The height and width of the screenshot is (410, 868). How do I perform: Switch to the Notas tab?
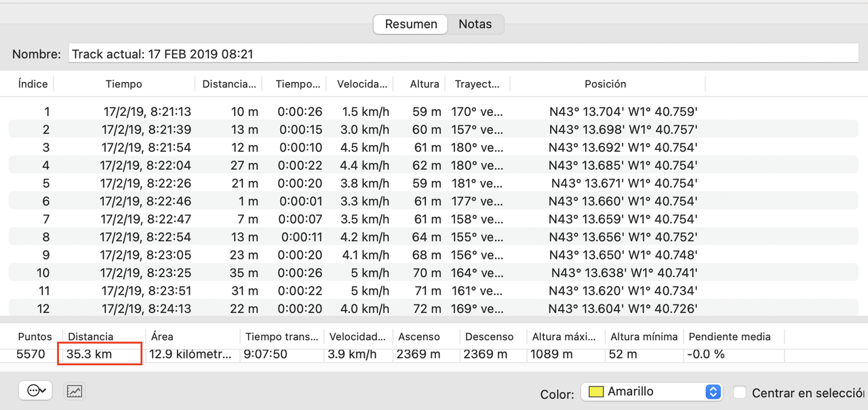point(475,24)
